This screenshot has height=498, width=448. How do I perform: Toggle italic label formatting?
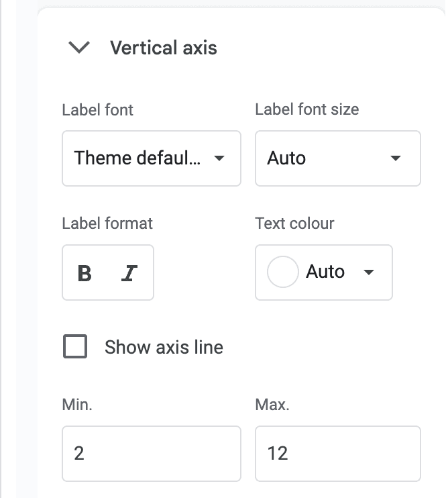coord(129,272)
